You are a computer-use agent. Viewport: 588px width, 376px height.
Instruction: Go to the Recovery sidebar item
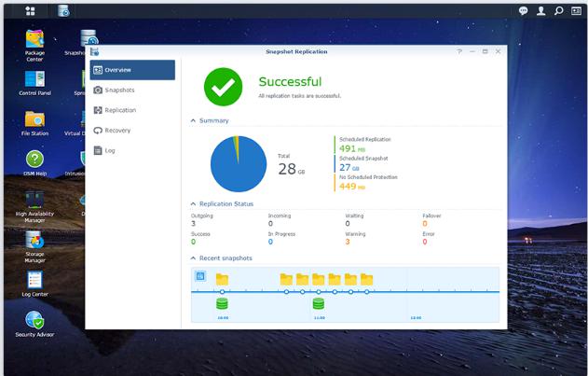(117, 131)
